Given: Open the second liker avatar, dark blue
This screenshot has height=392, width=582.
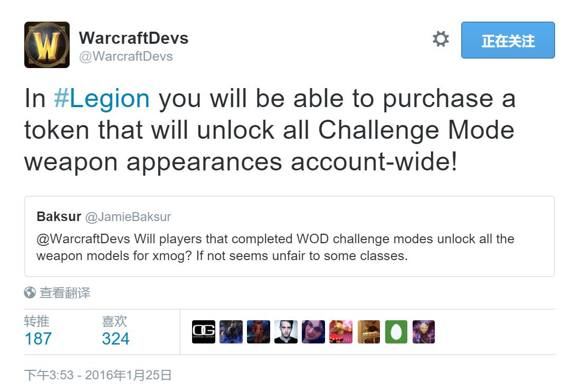Looking at the screenshot, I should click(231, 332).
